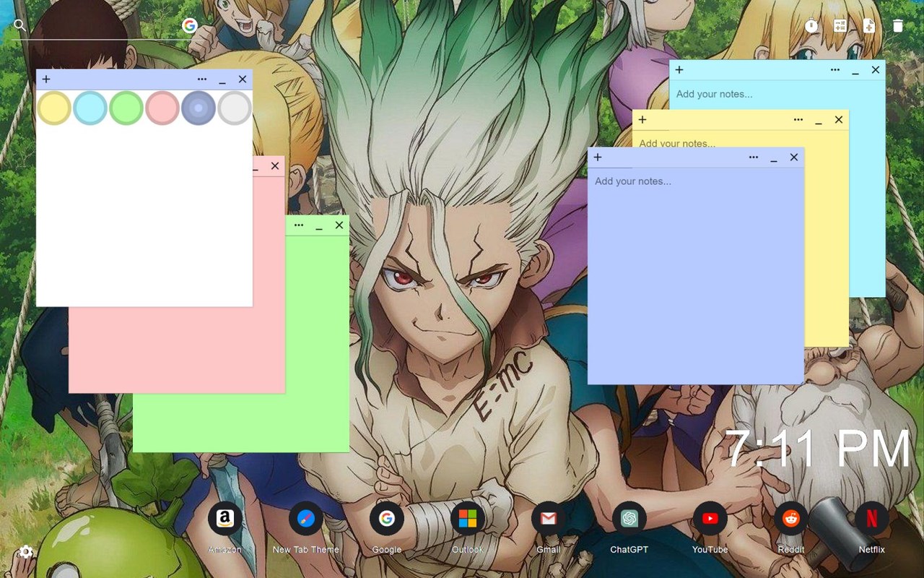This screenshot has width=924, height=578.
Task: Click the search input field at top
Action: tap(105, 26)
